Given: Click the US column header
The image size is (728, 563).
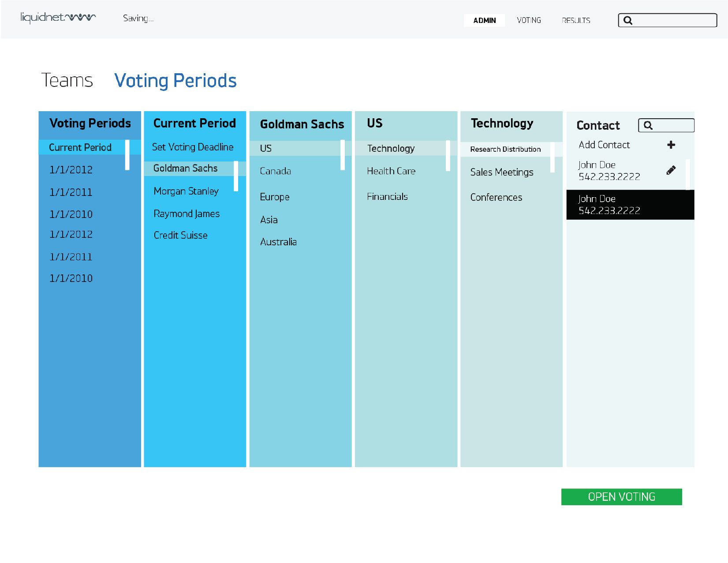Looking at the screenshot, I should 375,123.
